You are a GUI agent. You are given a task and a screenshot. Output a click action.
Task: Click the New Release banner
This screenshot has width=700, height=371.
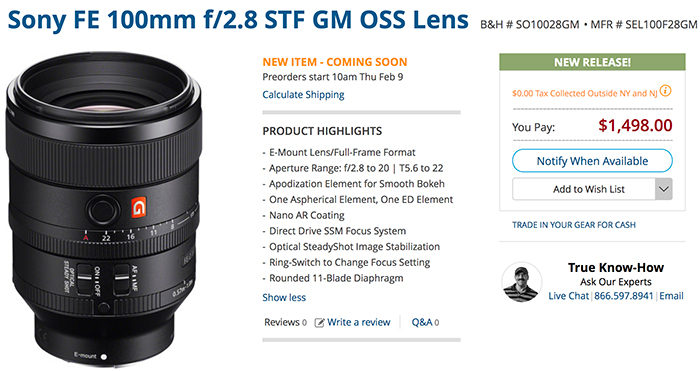(592, 62)
